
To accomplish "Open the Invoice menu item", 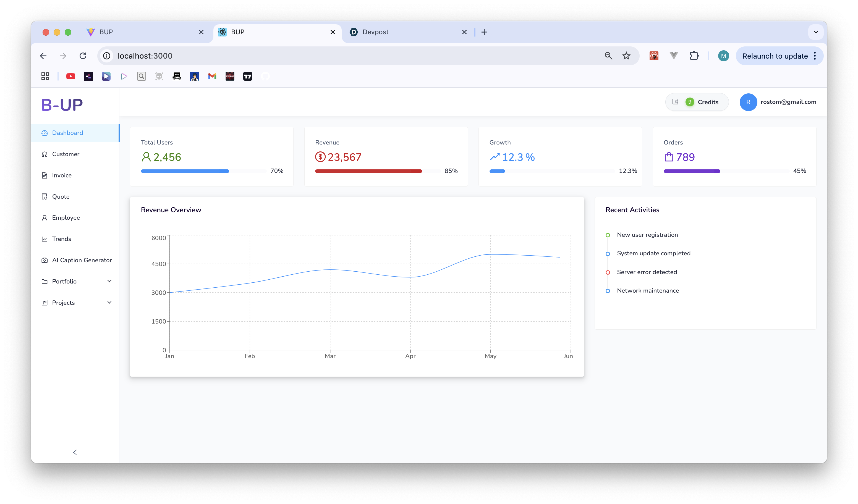I will [62, 175].
